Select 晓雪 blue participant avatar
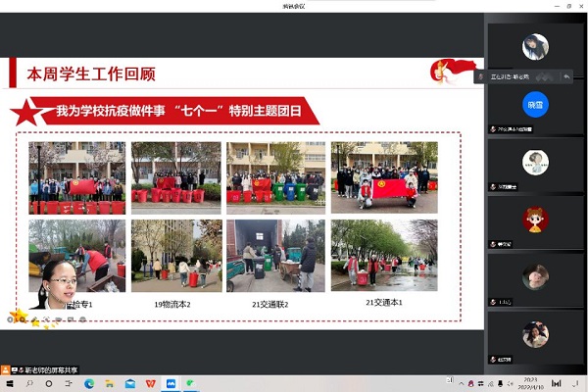This screenshot has width=588, height=392. coord(535,104)
